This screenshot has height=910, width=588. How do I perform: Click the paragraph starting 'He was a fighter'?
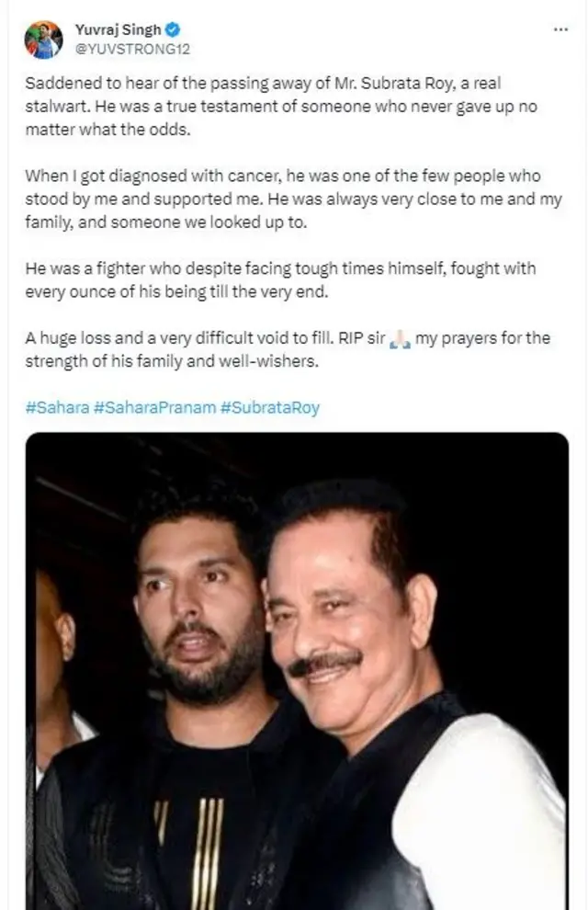[x=280, y=279]
